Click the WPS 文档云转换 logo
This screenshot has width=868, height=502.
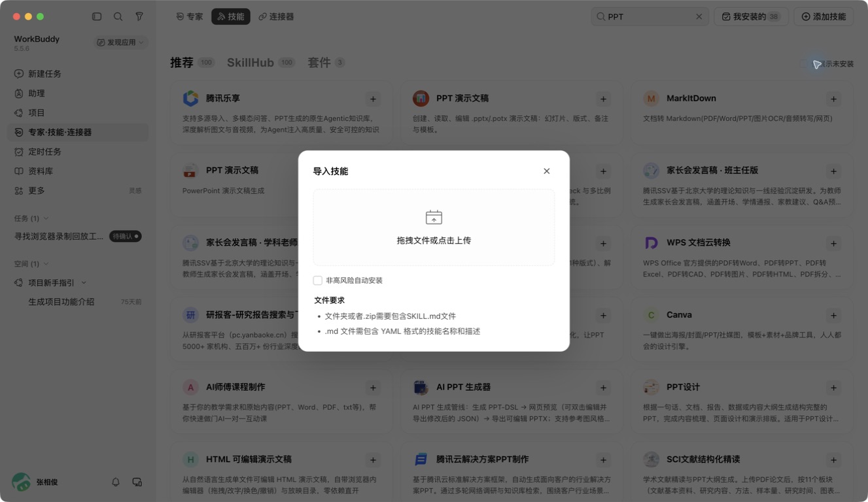651,243
